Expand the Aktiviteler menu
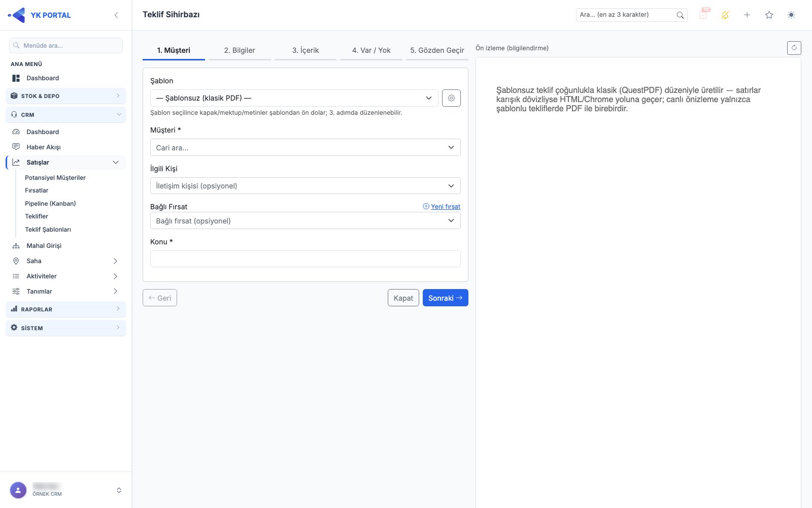The height and width of the screenshot is (508, 812). click(x=66, y=276)
